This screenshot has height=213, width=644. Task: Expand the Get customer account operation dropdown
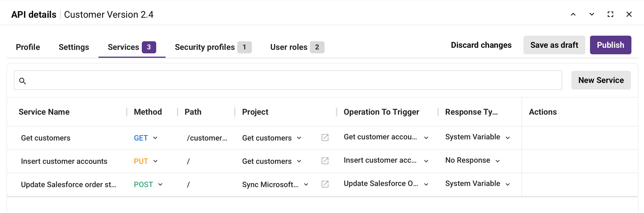(427, 137)
